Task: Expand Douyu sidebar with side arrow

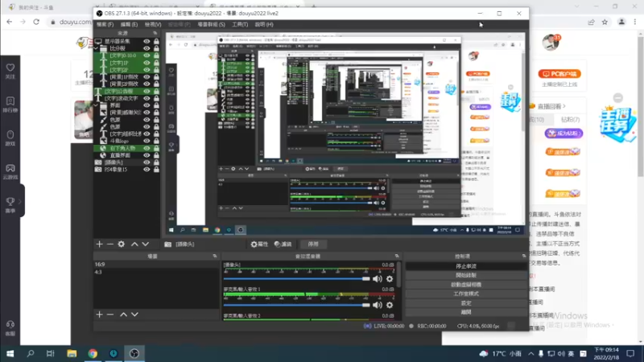Action: [x=20, y=202]
